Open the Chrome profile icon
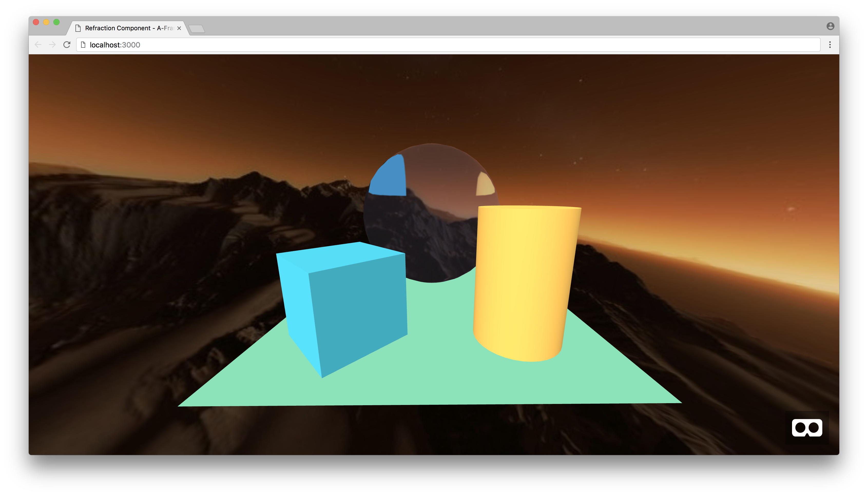 point(830,26)
